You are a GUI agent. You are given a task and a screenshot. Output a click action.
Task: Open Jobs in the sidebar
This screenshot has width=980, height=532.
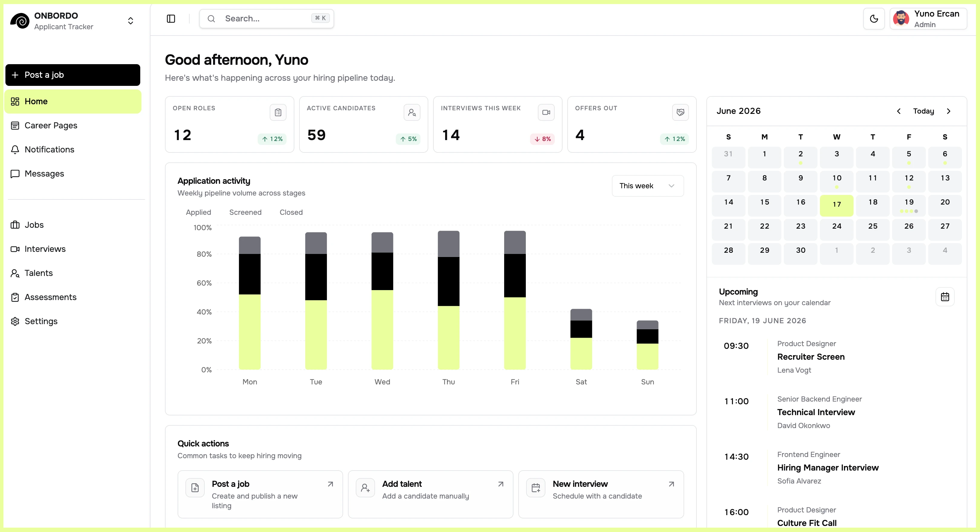click(x=73, y=225)
